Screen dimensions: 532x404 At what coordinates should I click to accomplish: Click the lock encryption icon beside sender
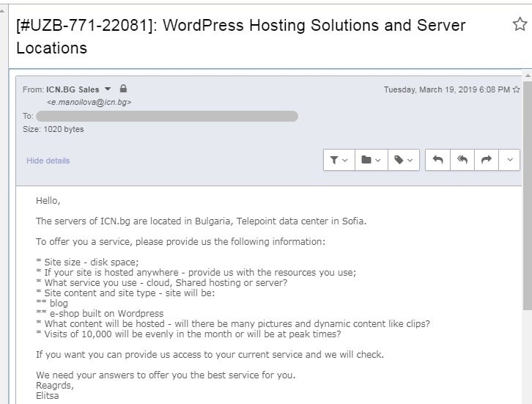coord(123,89)
